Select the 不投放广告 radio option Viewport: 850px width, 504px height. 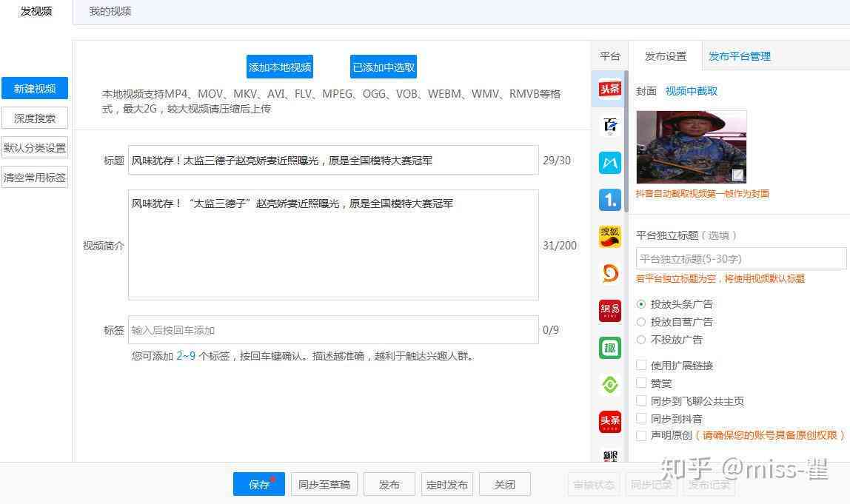coord(641,340)
